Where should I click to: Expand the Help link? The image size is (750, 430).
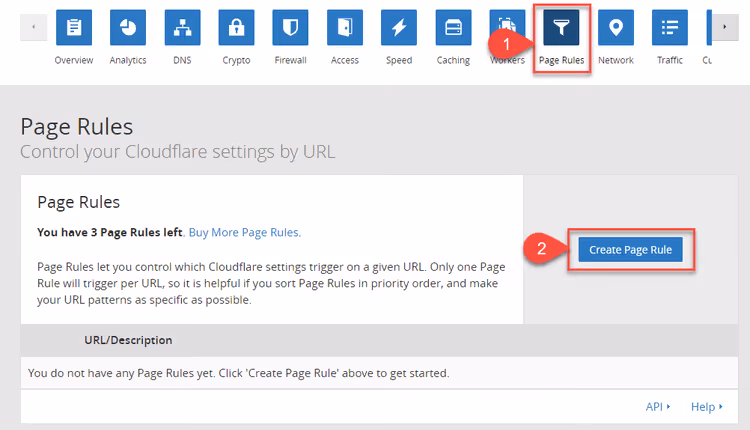click(x=706, y=407)
